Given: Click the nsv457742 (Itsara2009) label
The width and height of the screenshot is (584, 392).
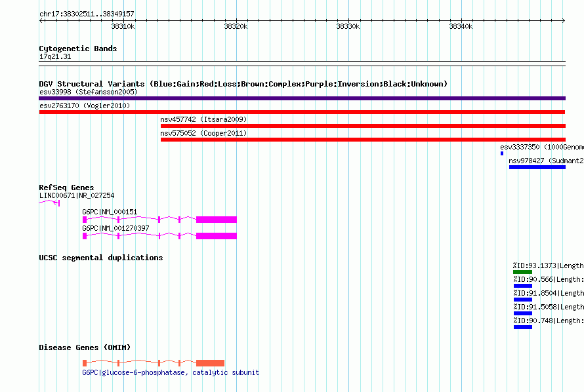Looking at the screenshot, I should [203, 119].
